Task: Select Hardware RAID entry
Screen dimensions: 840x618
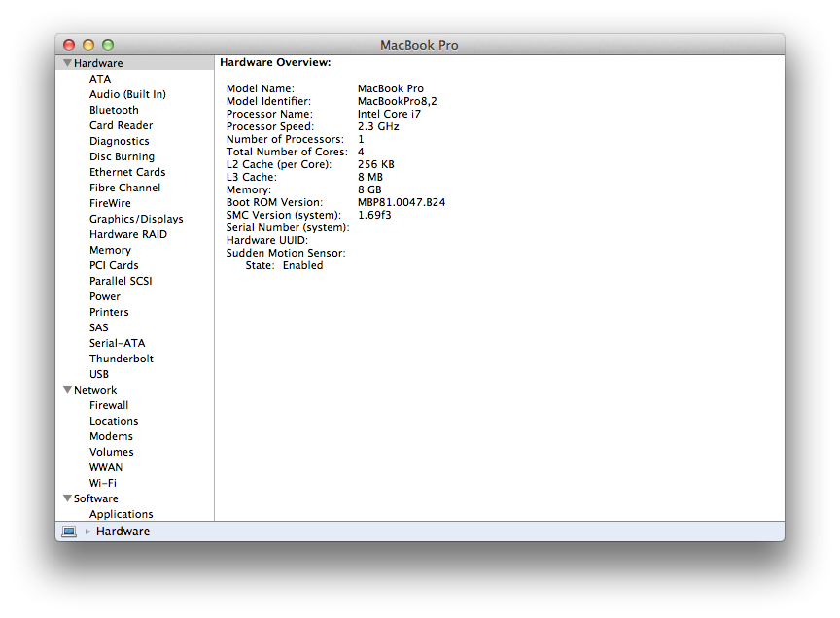Action: click(128, 234)
